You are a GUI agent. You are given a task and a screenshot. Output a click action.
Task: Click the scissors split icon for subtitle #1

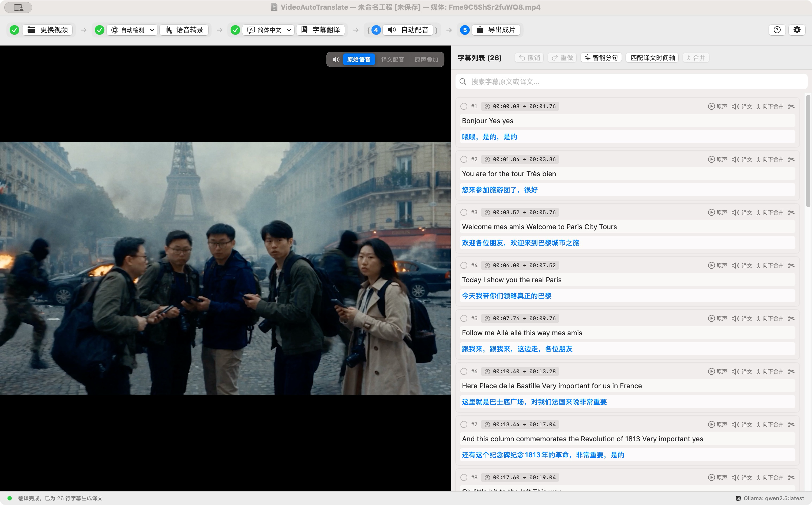coord(791,106)
